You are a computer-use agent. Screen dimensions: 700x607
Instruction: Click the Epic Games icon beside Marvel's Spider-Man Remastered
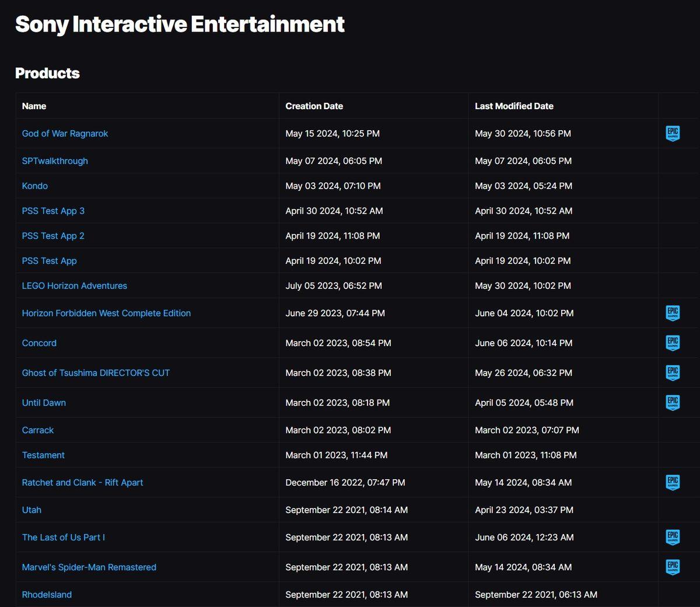[672, 567]
